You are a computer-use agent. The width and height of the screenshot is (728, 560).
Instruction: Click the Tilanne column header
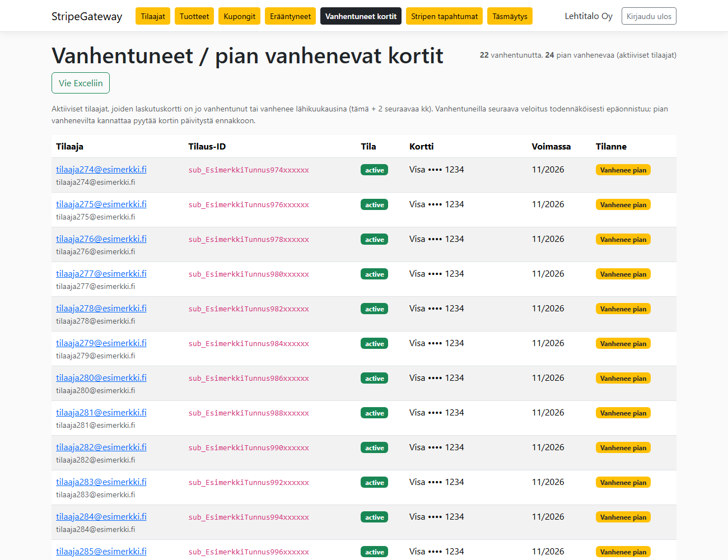pos(611,146)
